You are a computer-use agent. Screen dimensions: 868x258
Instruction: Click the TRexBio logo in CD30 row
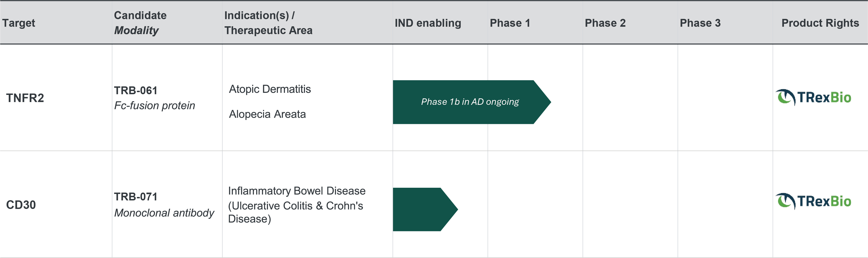813,201
